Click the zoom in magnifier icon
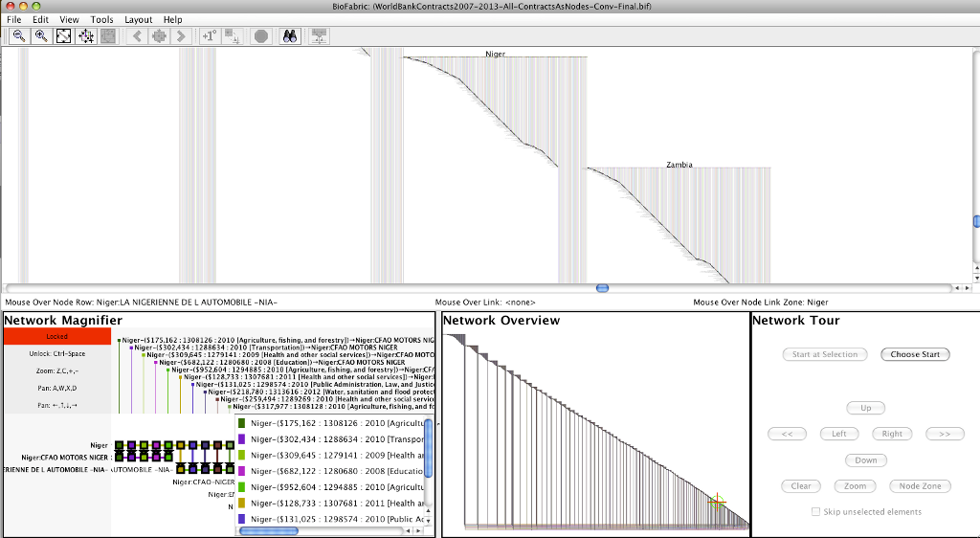 [40, 36]
